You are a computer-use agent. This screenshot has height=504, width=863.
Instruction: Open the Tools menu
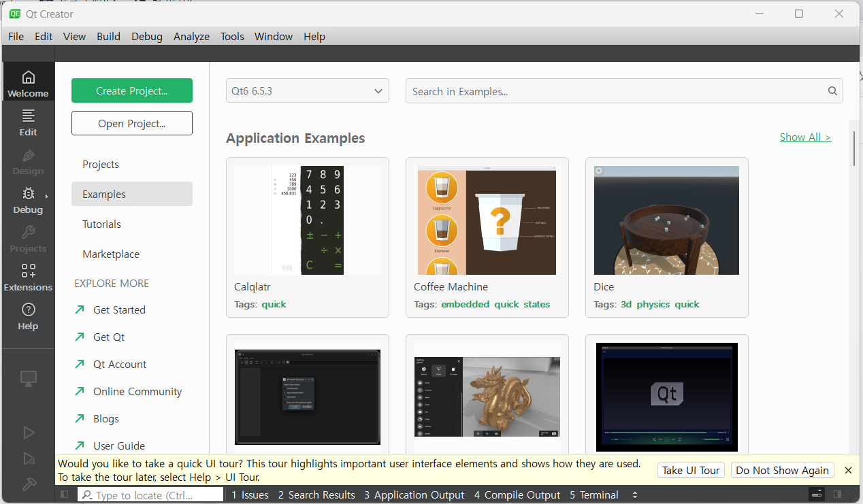232,37
